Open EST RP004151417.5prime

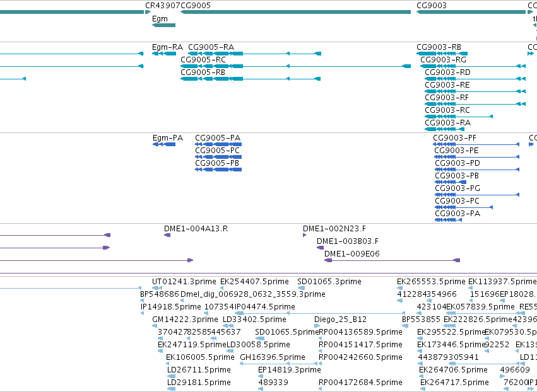pos(360,345)
